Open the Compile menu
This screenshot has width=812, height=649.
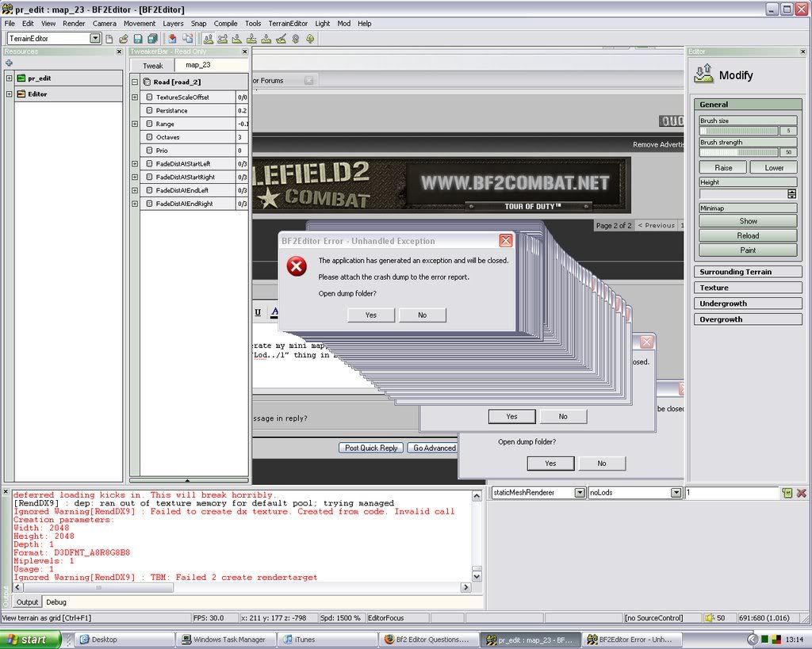click(x=225, y=24)
